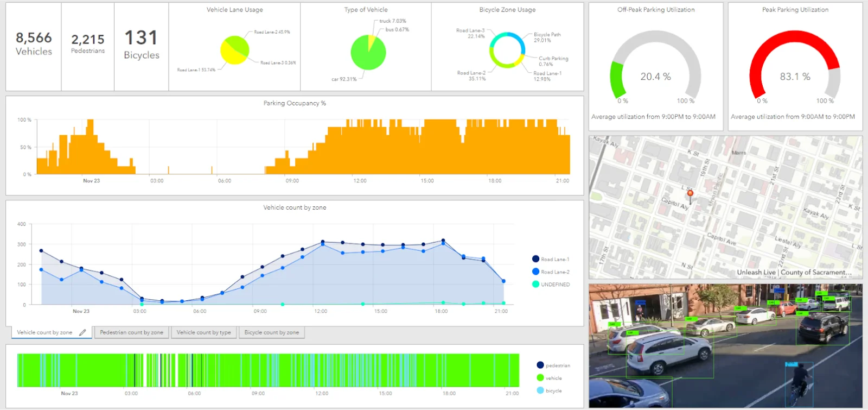Toggle Road Lane-1 legend marker
This screenshot has height=410, width=868.
coord(535,259)
